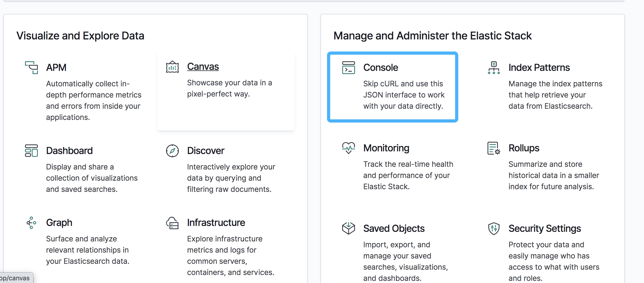Click the Dashboard layout icon

31,151
